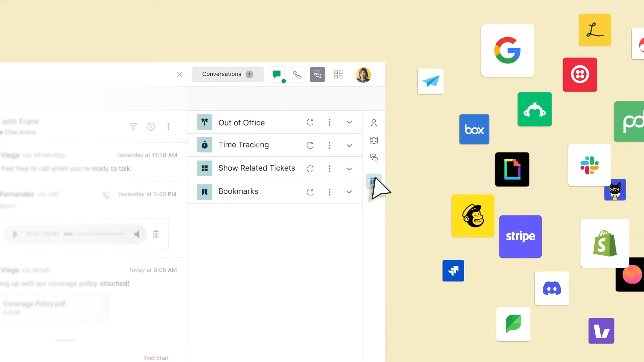Image resolution: width=644 pixels, height=362 pixels.
Task: Open three-dot menu for Time Tracking
Action: 329,145
